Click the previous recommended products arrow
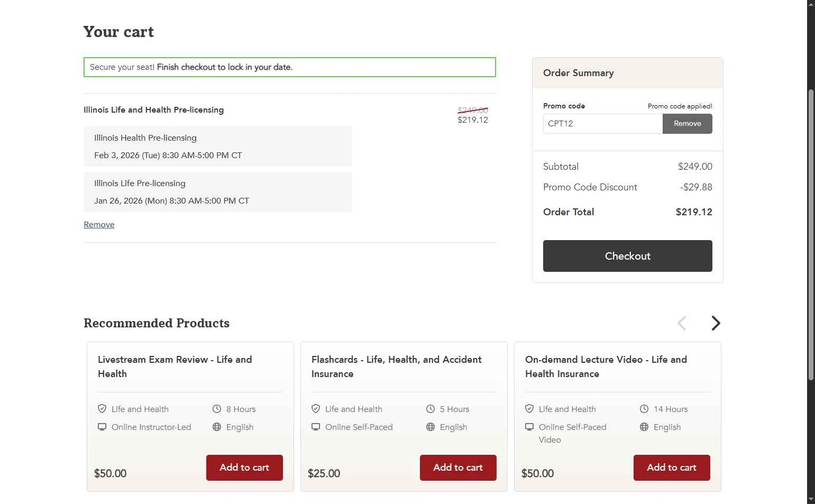 [x=682, y=323]
